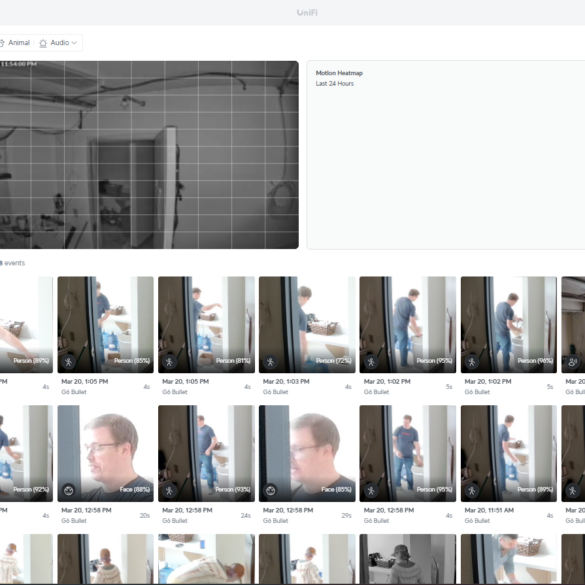Viewport: 585px width, 585px height.
Task: Click the 'Last 24 Hours' heatmap label
Action: 335,84
